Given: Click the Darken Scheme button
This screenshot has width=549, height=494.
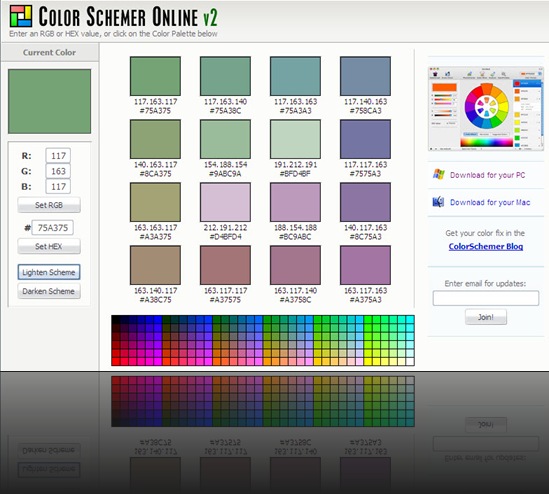Looking at the screenshot, I should coord(49,291).
